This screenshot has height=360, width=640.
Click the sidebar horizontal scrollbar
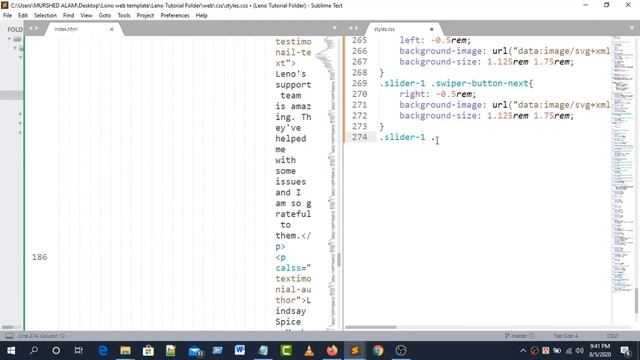coord(7,327)
